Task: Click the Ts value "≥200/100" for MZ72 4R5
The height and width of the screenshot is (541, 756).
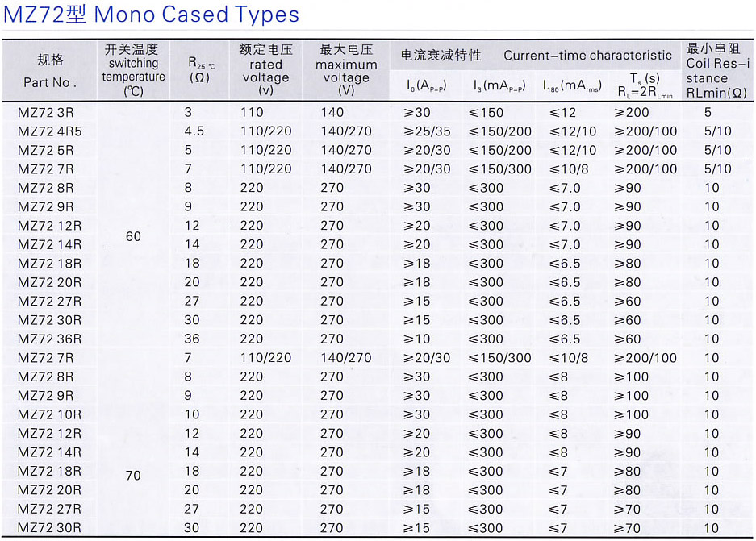Action: point(645,131)
